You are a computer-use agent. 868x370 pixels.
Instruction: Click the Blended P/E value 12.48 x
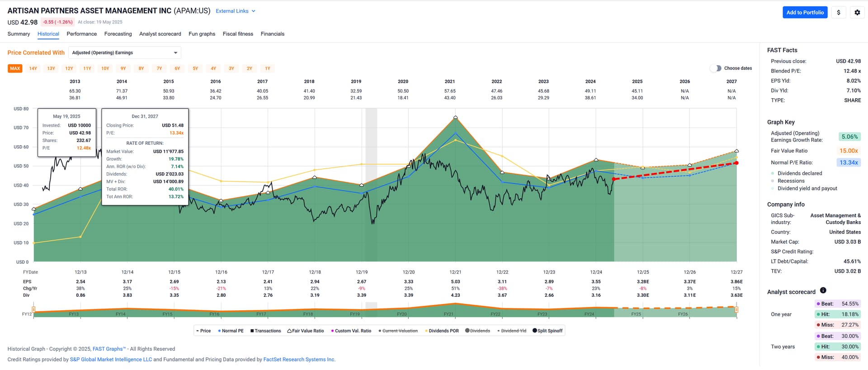[x=852, y=71]
